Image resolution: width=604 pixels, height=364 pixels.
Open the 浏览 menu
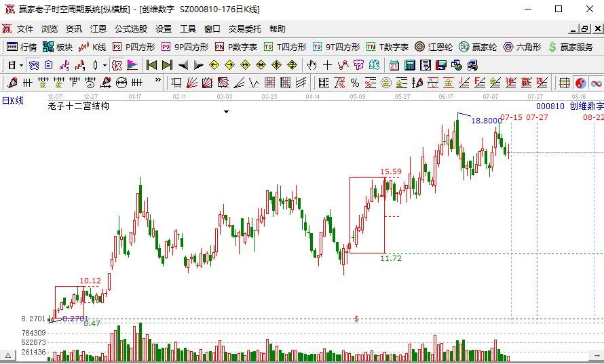pyautogui.click(x=50, y=29)
